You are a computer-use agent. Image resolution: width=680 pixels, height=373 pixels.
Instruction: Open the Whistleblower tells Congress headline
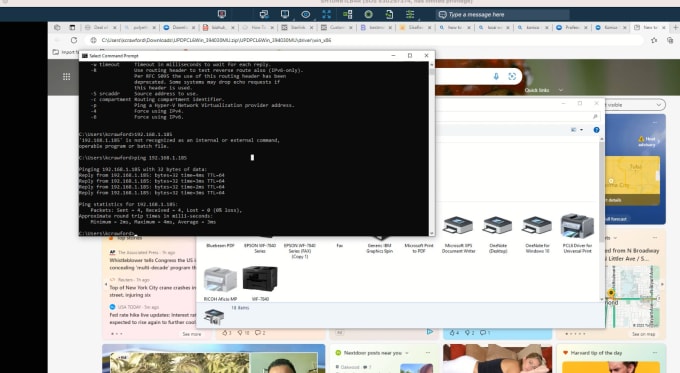click(x=153, y=264)
